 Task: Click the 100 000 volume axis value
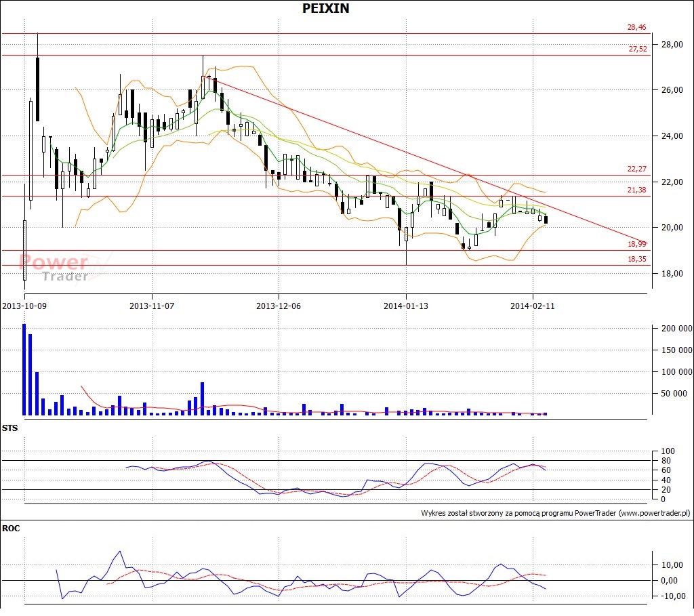tap(677, 372)
